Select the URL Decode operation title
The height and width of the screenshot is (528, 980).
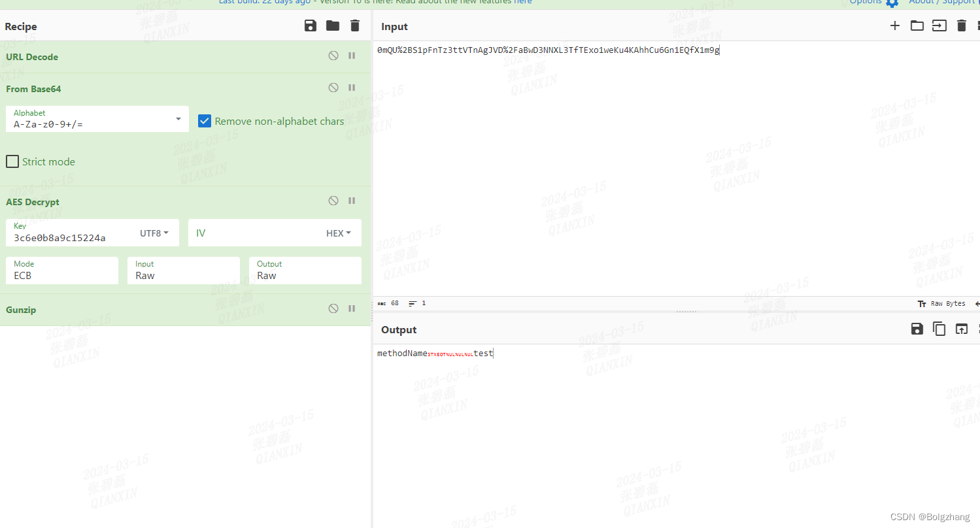[32, 57]
